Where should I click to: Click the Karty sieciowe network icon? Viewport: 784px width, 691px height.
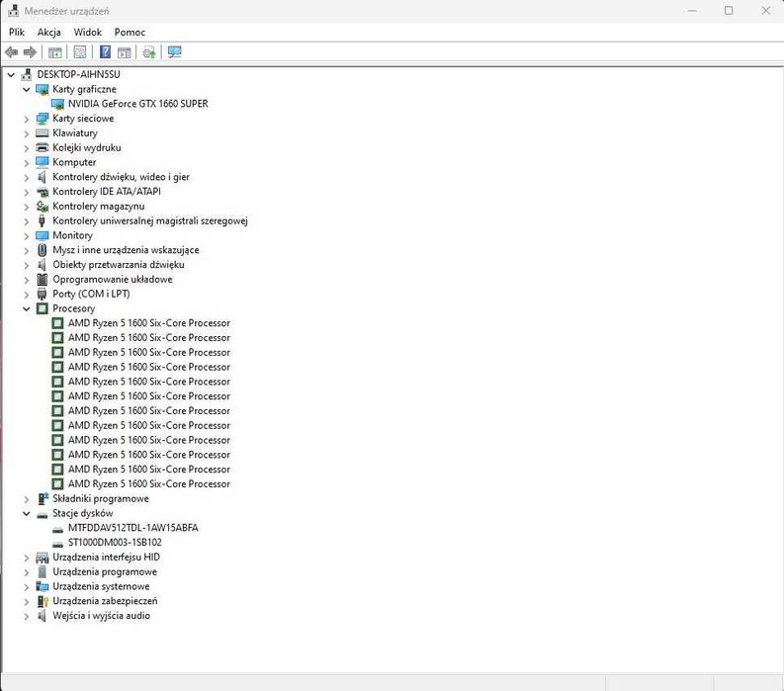tap(42, 119)
